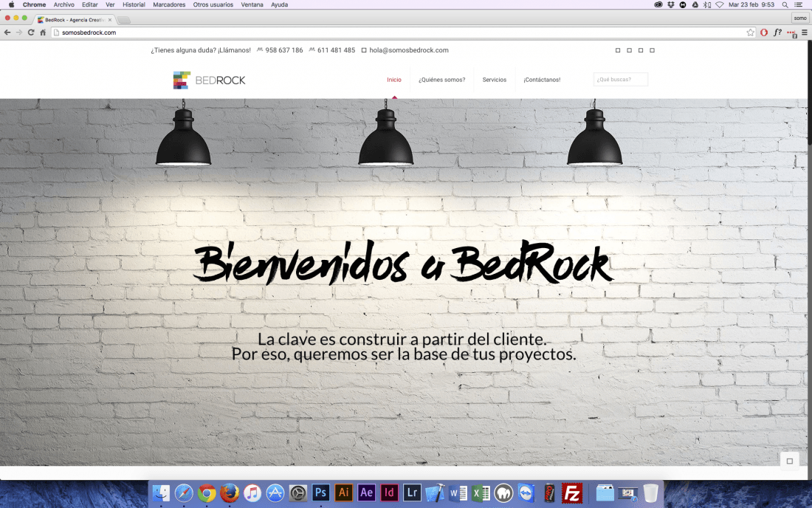Open the Trash in the dock
The height and width of the screenshot is (508, 812).
click(650, 493)
